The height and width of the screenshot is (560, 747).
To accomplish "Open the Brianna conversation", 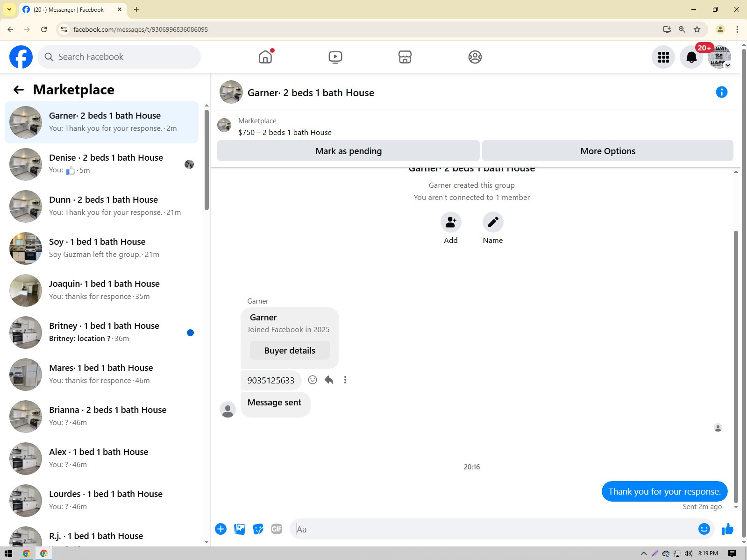I will 101,417.
